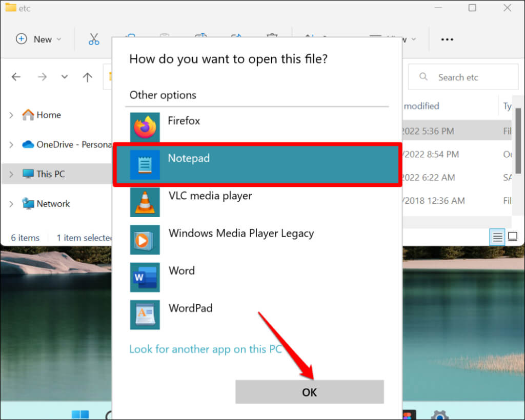Expand the Network tree node

click(11, 204)
